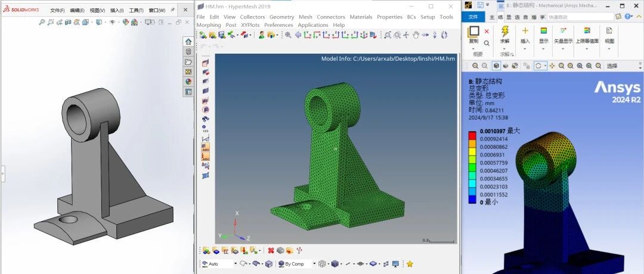Click Ansys pan four-arrow icon
644x274 pixels.
[552, 66]
